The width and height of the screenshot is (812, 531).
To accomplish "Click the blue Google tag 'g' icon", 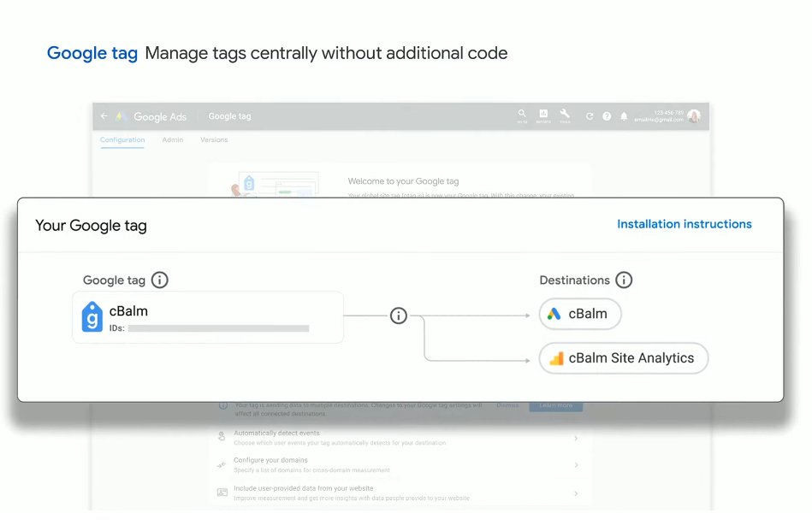I will point(92,316).
